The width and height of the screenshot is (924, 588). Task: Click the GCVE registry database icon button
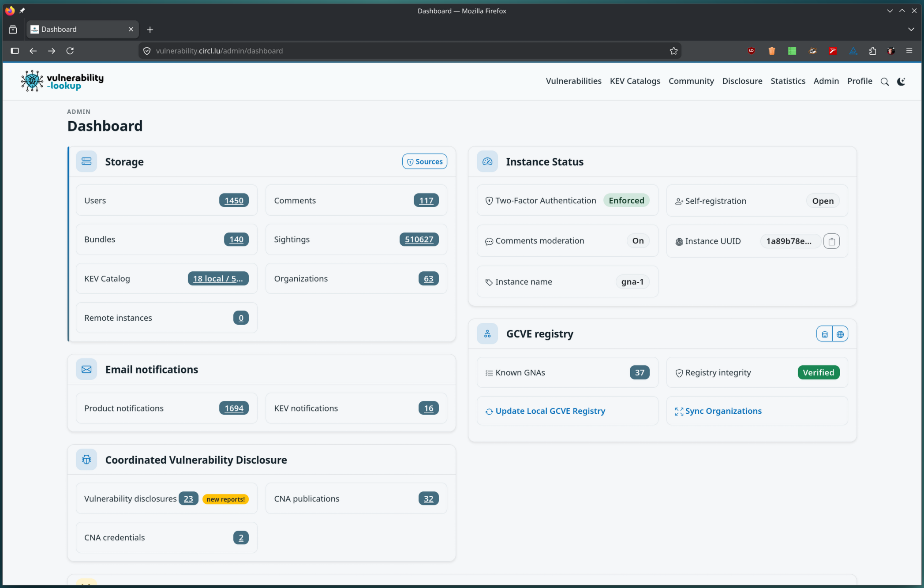pyautogui.click(x=824, y=334)
